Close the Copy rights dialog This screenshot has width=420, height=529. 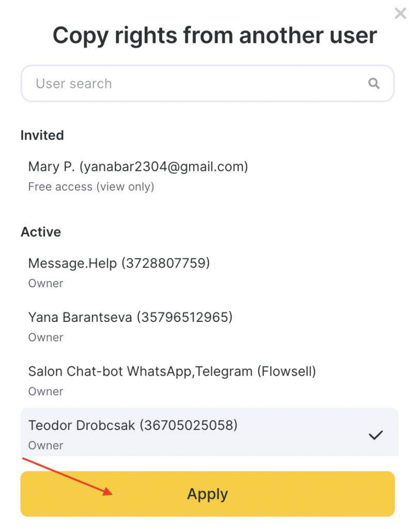point(400,13)
